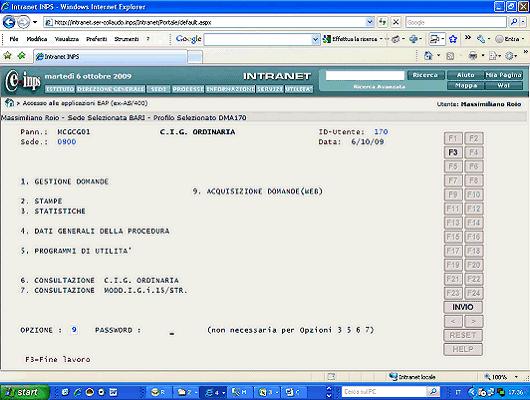Click the HELP button
Image resolution: width=530 pixels, height=400 pixels.
[463, 349]
